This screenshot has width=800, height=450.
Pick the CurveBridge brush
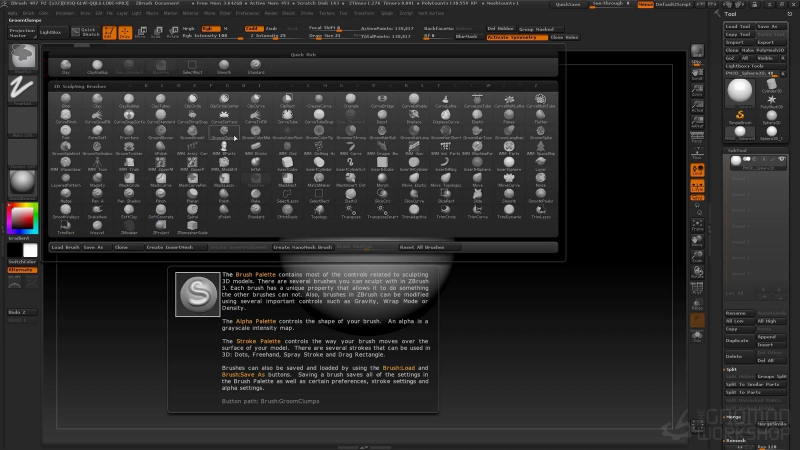tap(382, 100)
